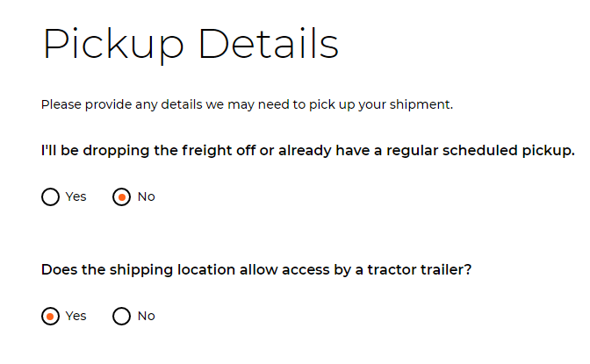Choose Yes radio for tractor trailer access

(x=50, y=317)
